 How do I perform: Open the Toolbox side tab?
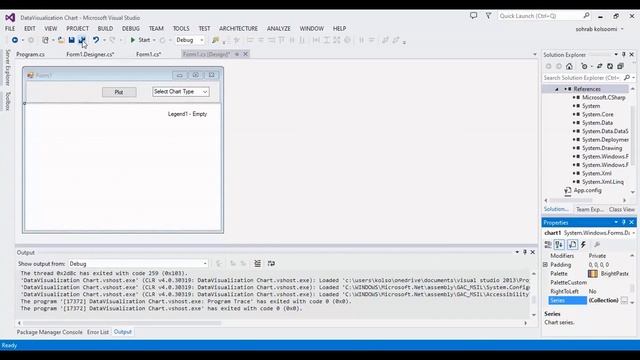coord(7,101)
